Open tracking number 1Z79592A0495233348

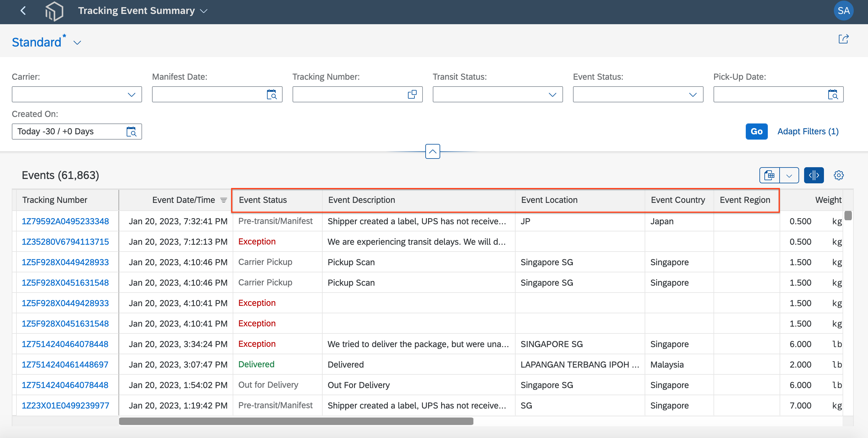[x=65, y=221]
